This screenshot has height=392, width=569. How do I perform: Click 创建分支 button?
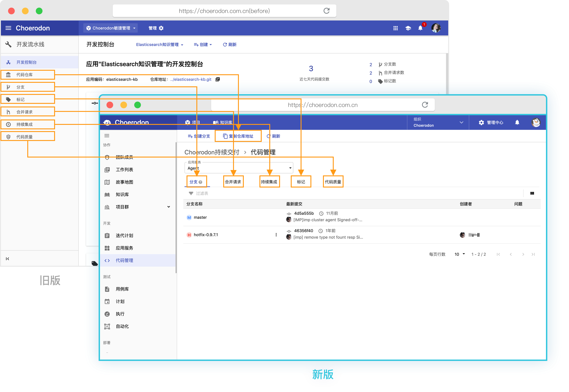click(199, 136)
